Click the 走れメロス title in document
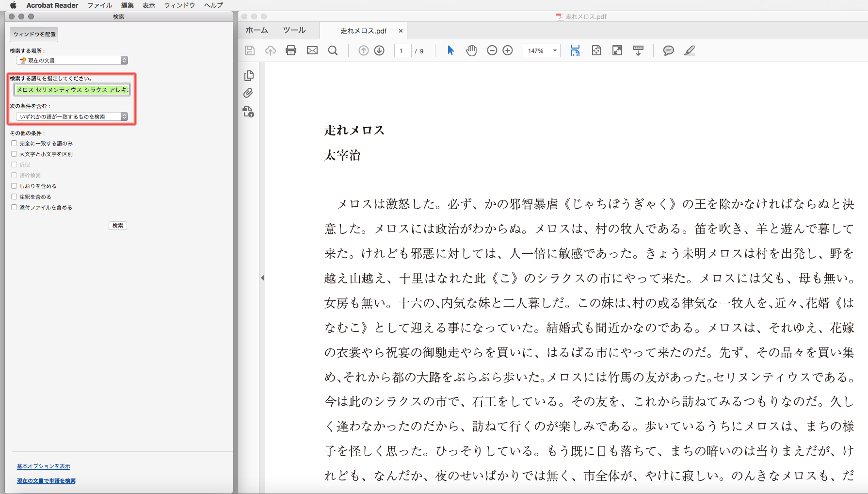 pyautogui.click(x=354, y=130)
